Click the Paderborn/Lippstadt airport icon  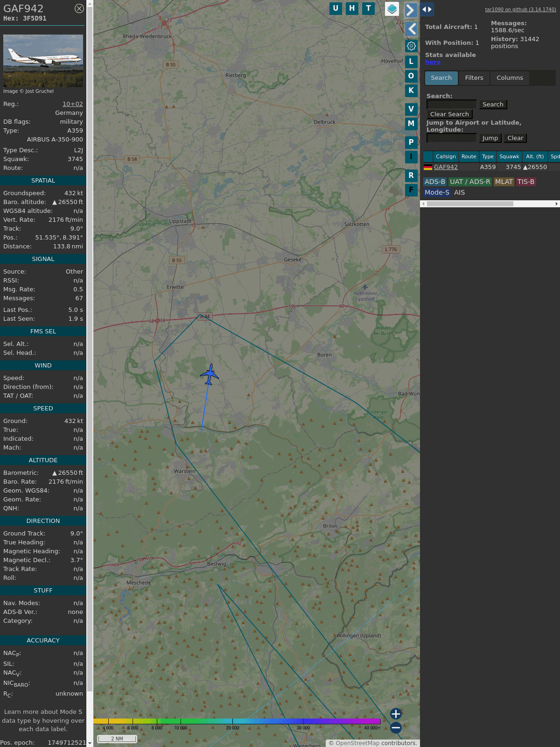tap(365, 287)
